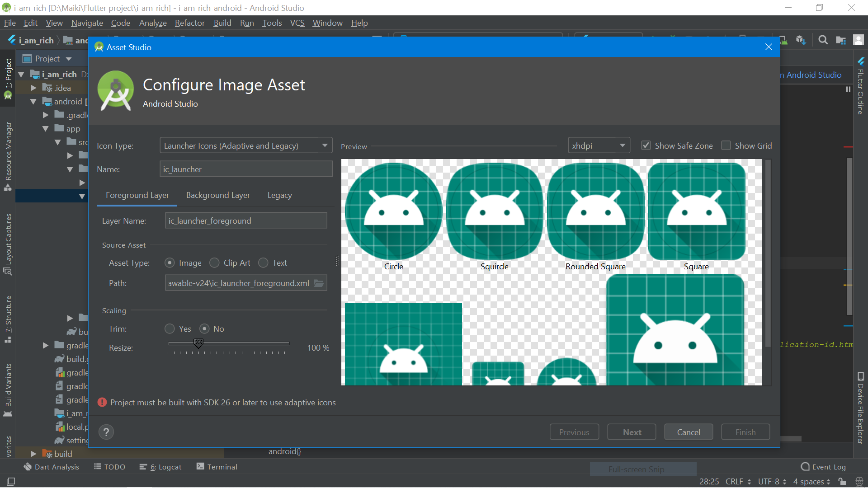
Task: Cancel the Asset Studio dialog
Action: 688,432
